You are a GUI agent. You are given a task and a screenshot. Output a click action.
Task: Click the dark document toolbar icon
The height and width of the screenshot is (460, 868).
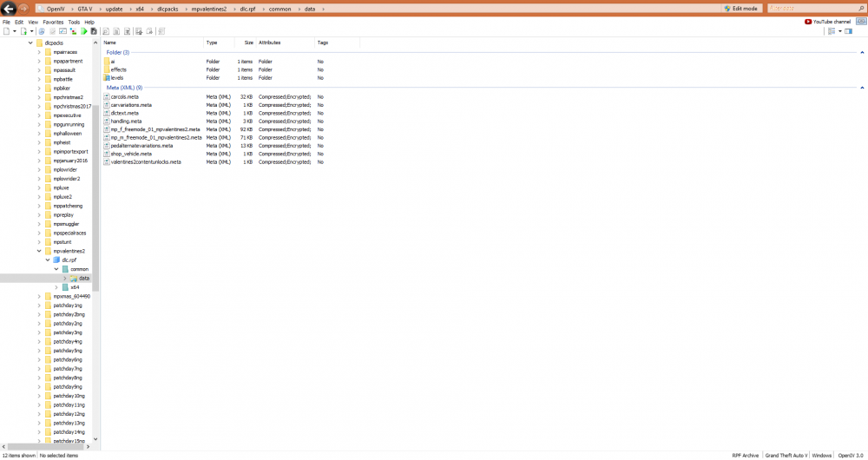(94, 31)
